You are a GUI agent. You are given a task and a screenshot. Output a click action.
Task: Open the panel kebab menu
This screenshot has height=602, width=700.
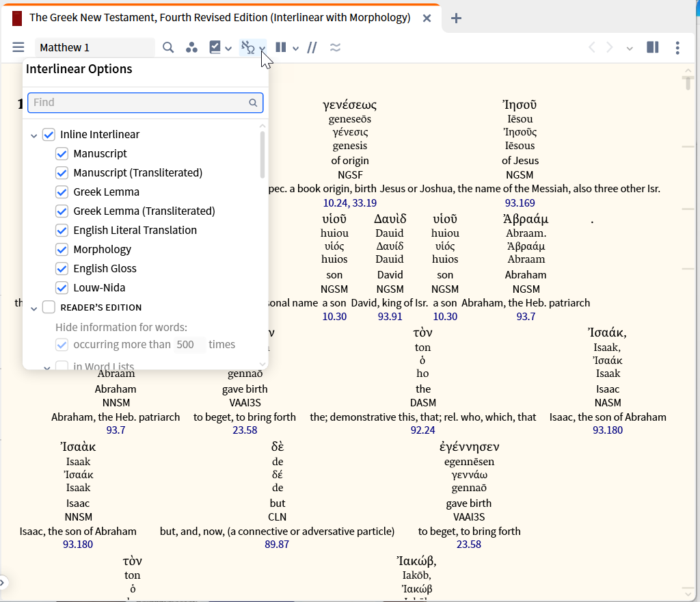pos(677,47)
